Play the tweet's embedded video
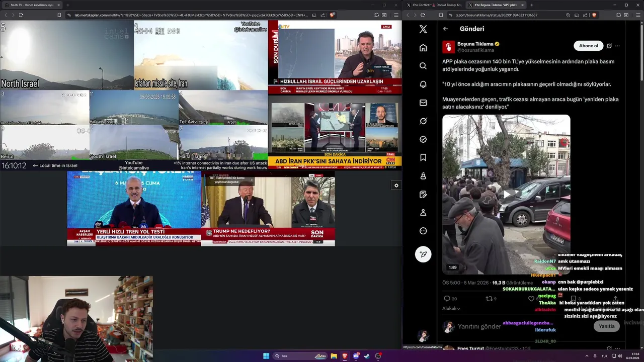 pos(506,194)
